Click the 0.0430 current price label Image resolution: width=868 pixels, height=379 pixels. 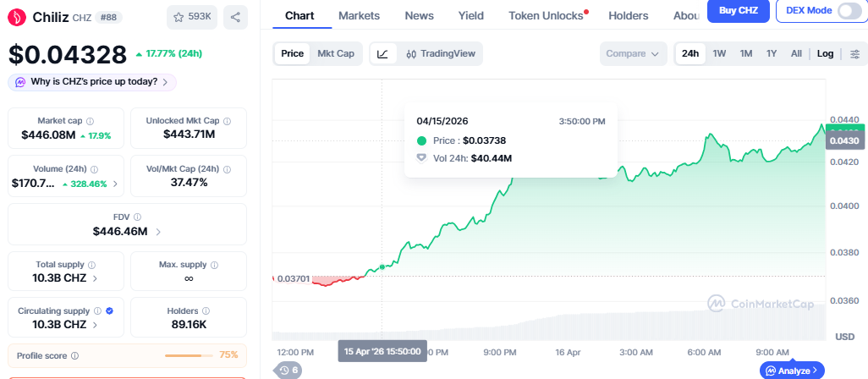pos(845,141)
